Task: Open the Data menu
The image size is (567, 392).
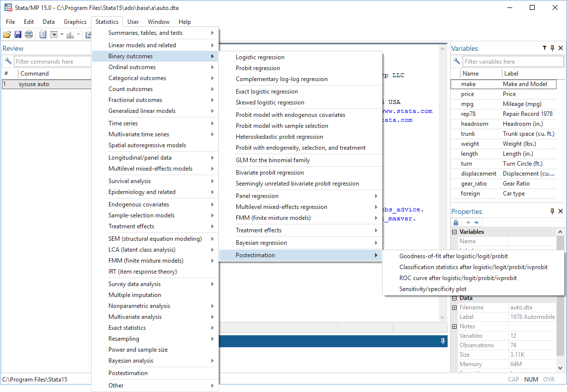Action: (48, 22)
